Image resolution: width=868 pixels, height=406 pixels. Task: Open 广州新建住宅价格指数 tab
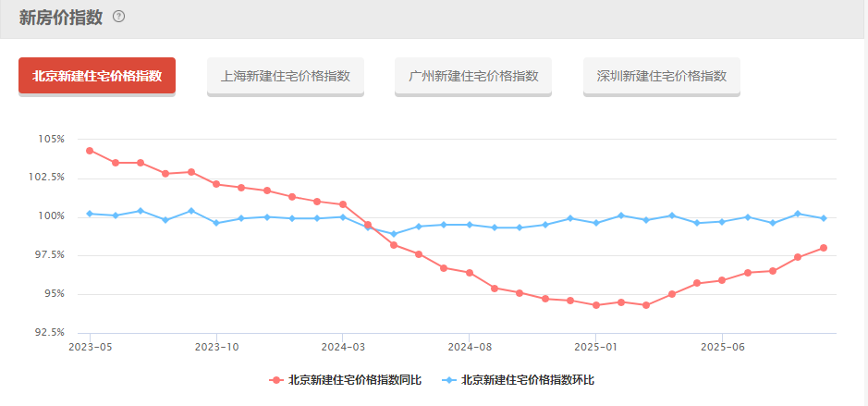click(x=473, y=76)
